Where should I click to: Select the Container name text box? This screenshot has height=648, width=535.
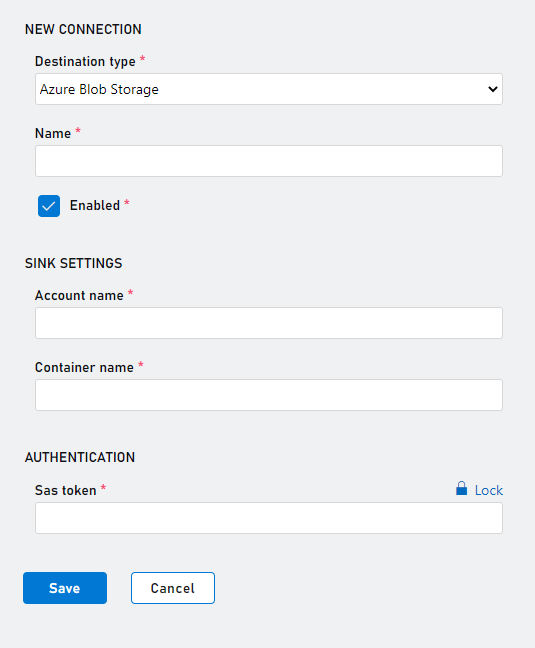click(x=269, y=395)
